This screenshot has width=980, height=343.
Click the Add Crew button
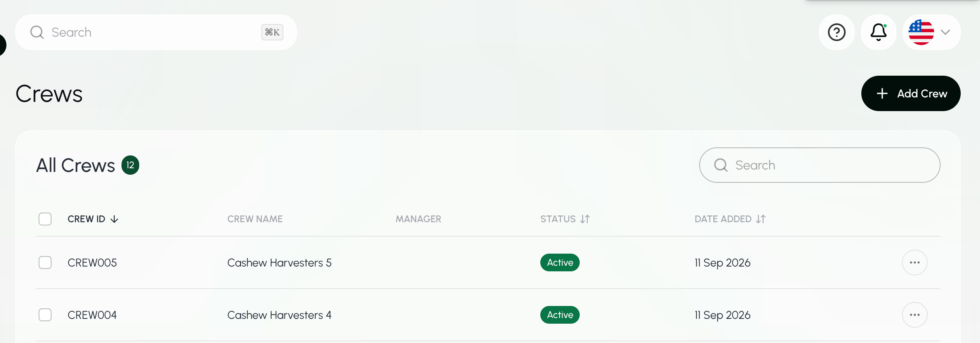point(911,93)
